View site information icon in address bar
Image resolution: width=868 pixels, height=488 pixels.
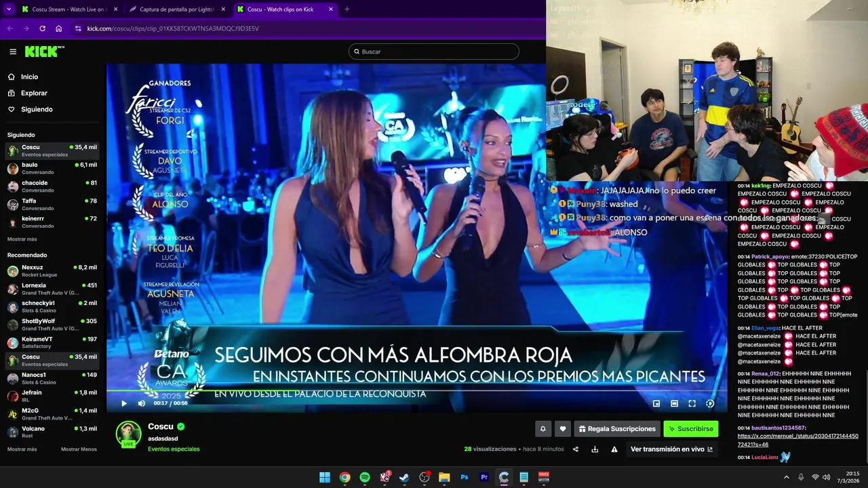(x=78, y=28)
